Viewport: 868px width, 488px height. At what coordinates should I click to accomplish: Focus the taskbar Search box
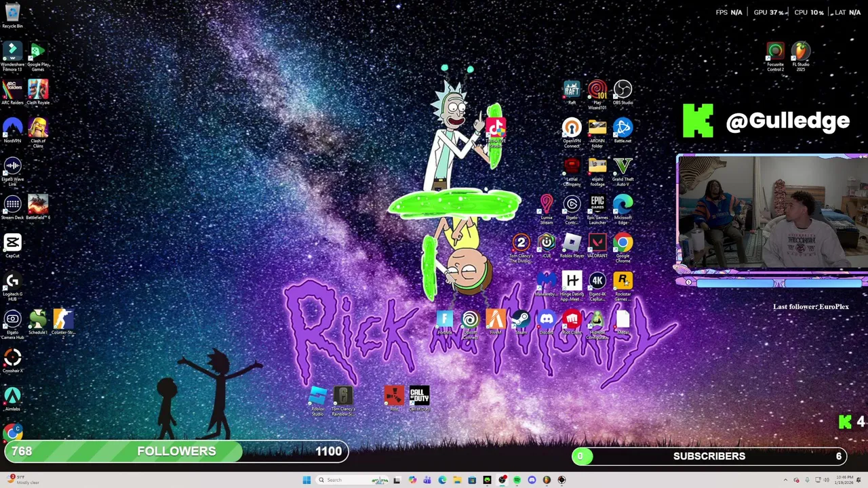353,480
